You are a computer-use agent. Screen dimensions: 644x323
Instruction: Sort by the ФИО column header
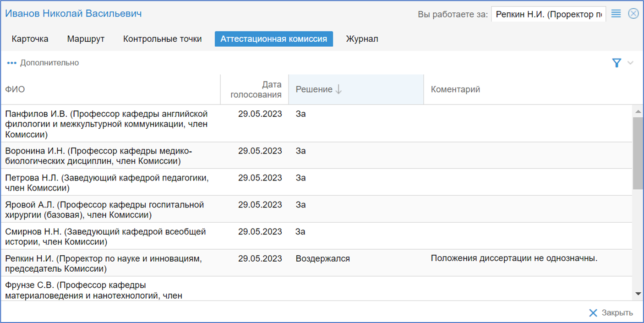click(15, 89)
